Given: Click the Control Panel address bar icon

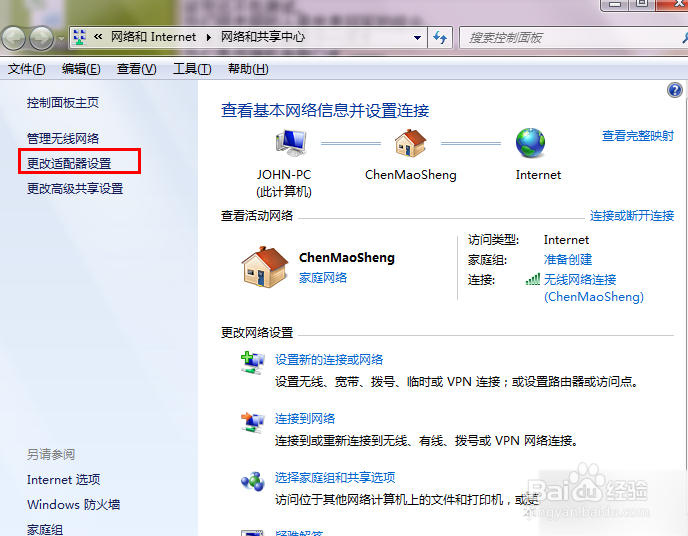Looking at the screenshot, I should [x=79, y=37].
